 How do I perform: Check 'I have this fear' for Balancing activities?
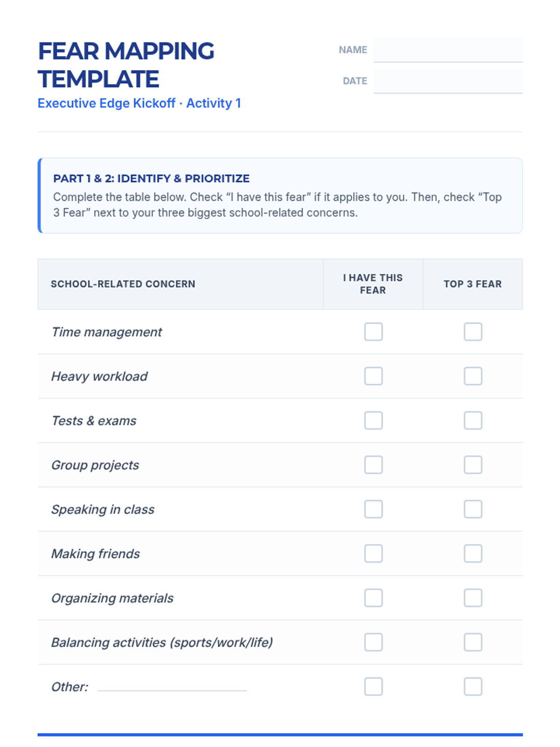[373, 642]
